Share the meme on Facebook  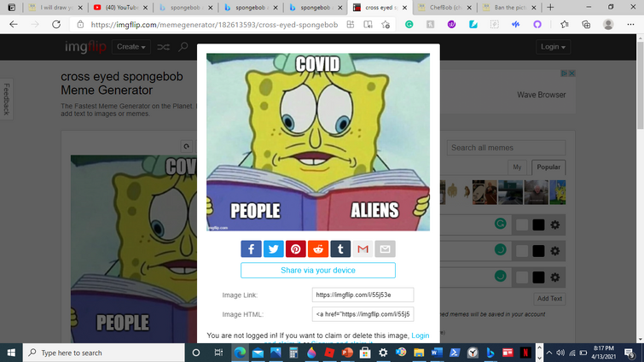(x=251, y=249)
